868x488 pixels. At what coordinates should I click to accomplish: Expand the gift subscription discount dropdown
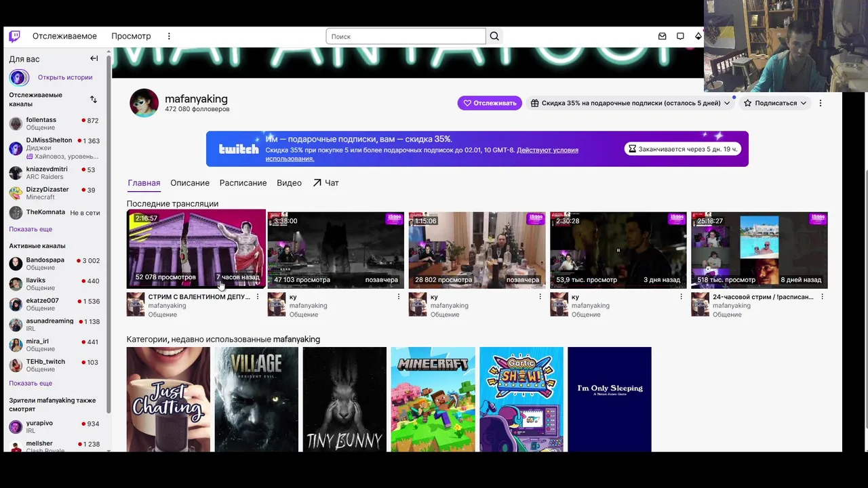click(631, 103)
